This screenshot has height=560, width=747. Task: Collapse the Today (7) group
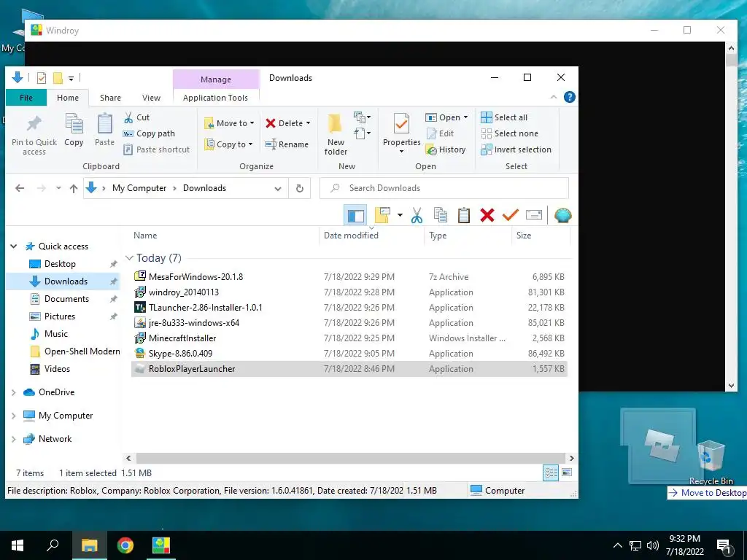(128, 258)
